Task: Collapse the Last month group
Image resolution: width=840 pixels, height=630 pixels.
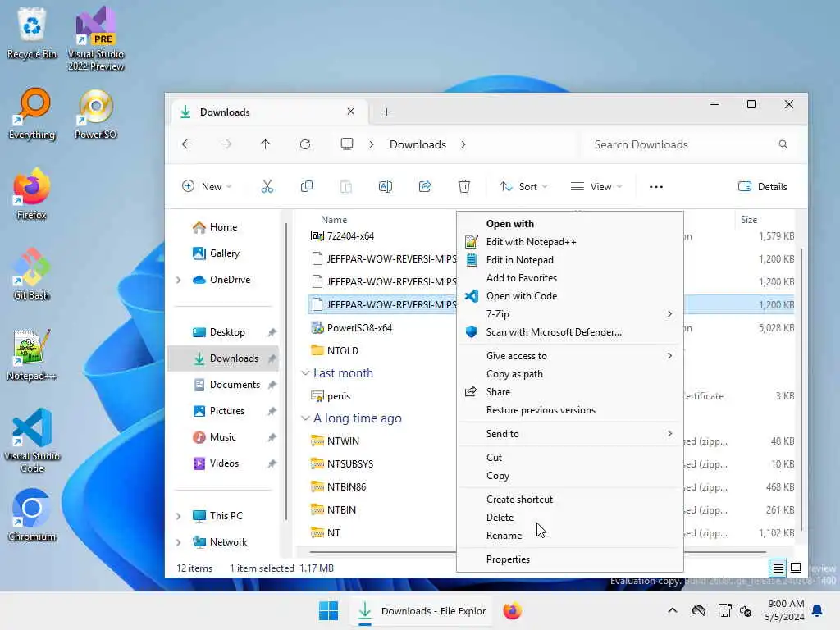Action: [x=305, y=373]
